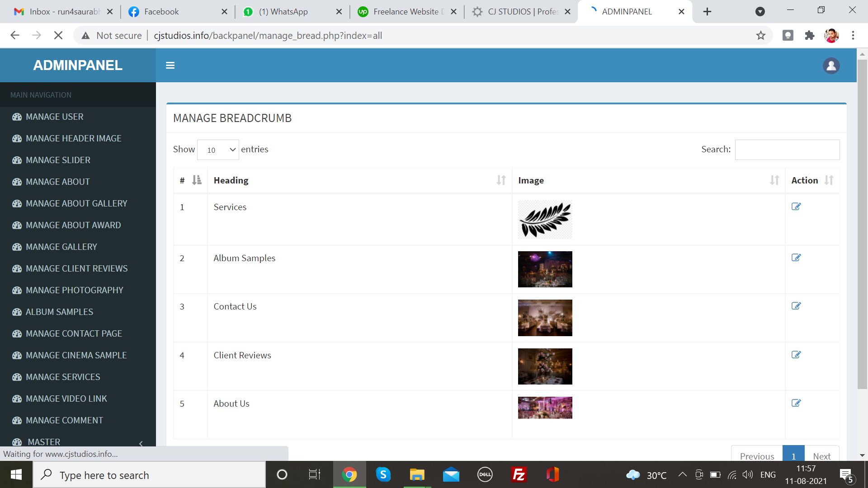This screenshot has width=868, height=488.
Task: Sort table by Heading column arrows
Action: 501,180
